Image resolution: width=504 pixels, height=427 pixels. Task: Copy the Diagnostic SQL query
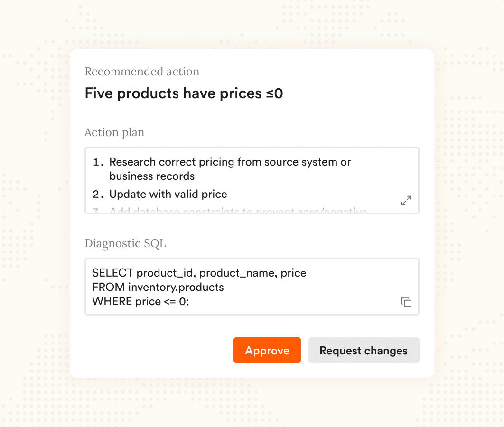[406, 302]
